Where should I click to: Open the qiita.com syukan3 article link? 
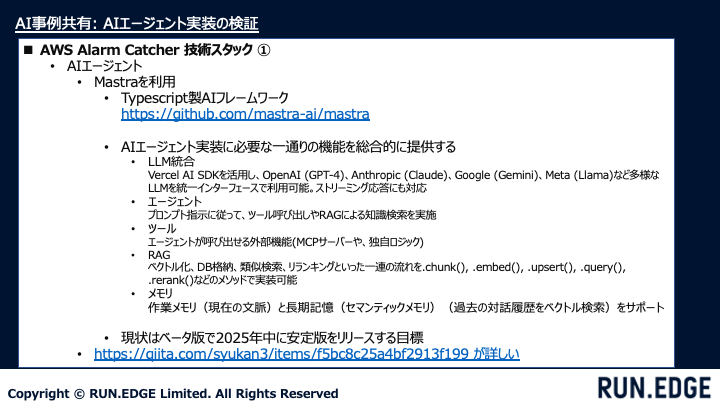pos(307,354)
